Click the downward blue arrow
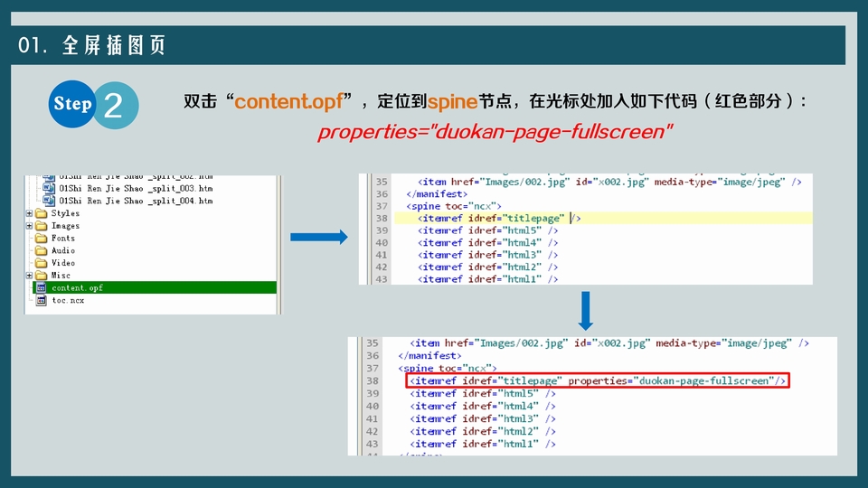Screen dimensions: 868x488 coord(585,310)
